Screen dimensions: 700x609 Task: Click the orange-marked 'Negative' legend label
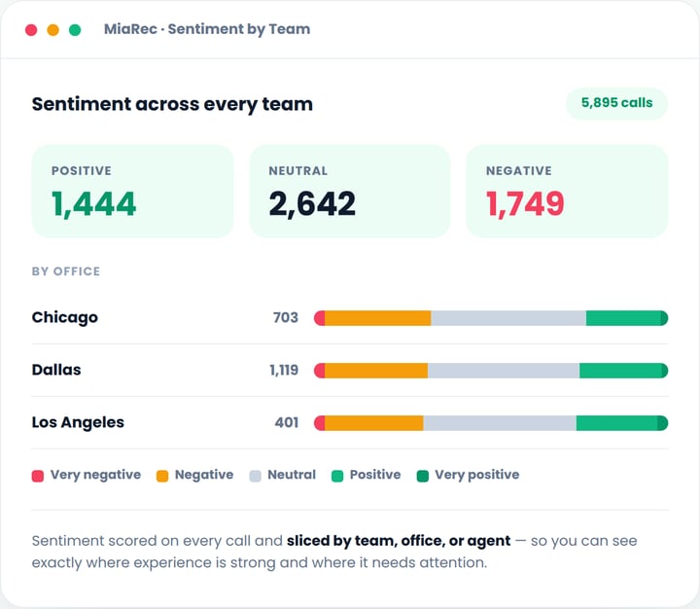point(204,475)
